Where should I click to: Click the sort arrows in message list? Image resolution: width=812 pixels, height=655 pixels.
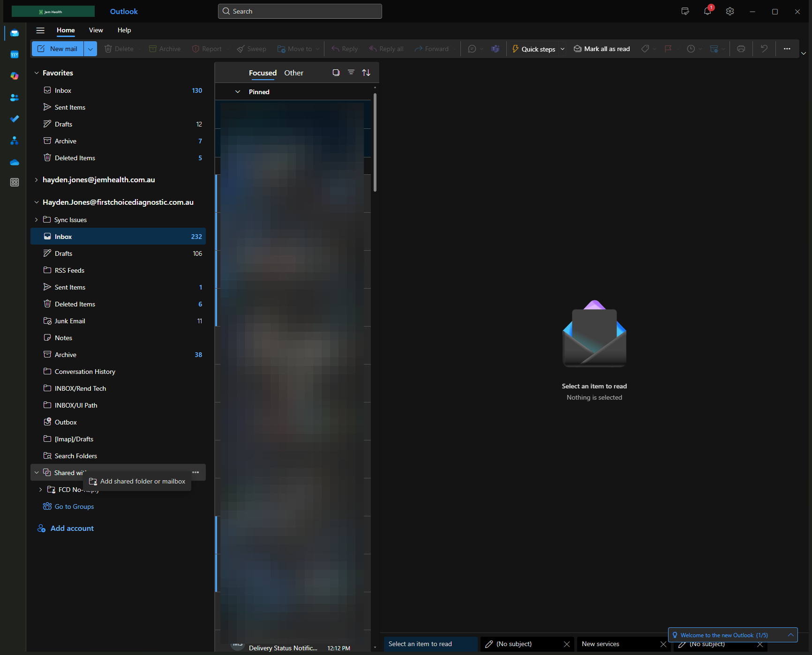pos(366,73)
